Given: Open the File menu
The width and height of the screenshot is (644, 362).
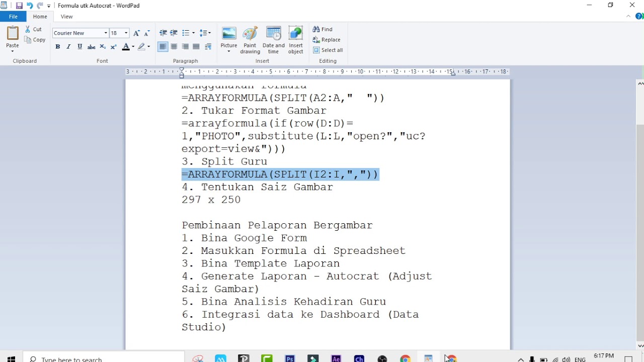Looking at the screenshot, I should pyautogui.click(x=13, y=17).
